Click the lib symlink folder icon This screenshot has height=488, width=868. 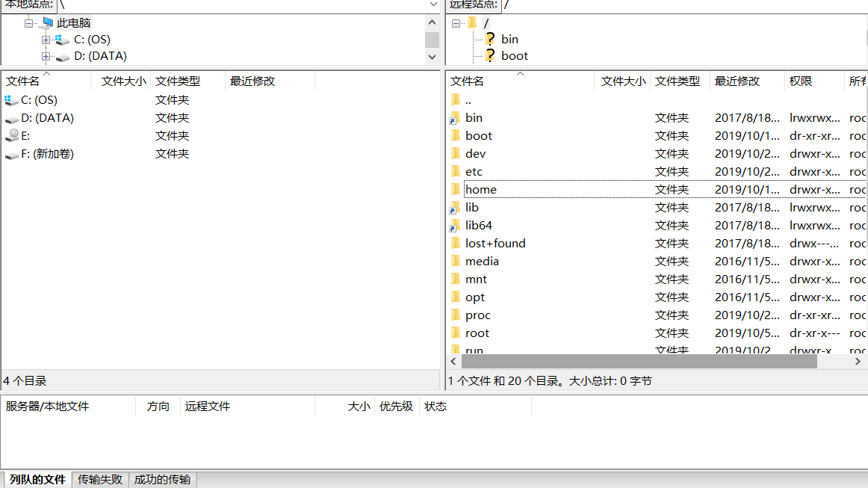(x=454, y=208)
